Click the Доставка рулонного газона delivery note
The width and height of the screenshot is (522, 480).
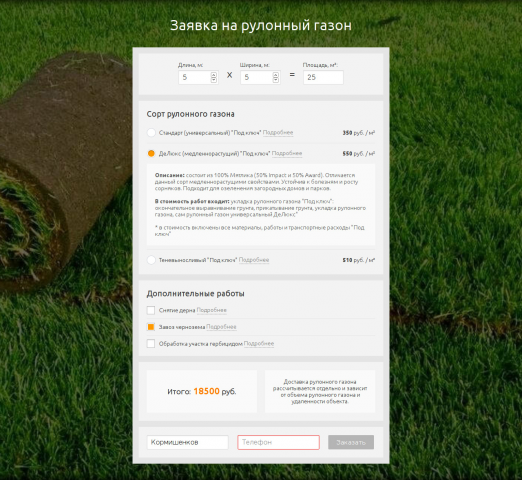coord(320,392)
